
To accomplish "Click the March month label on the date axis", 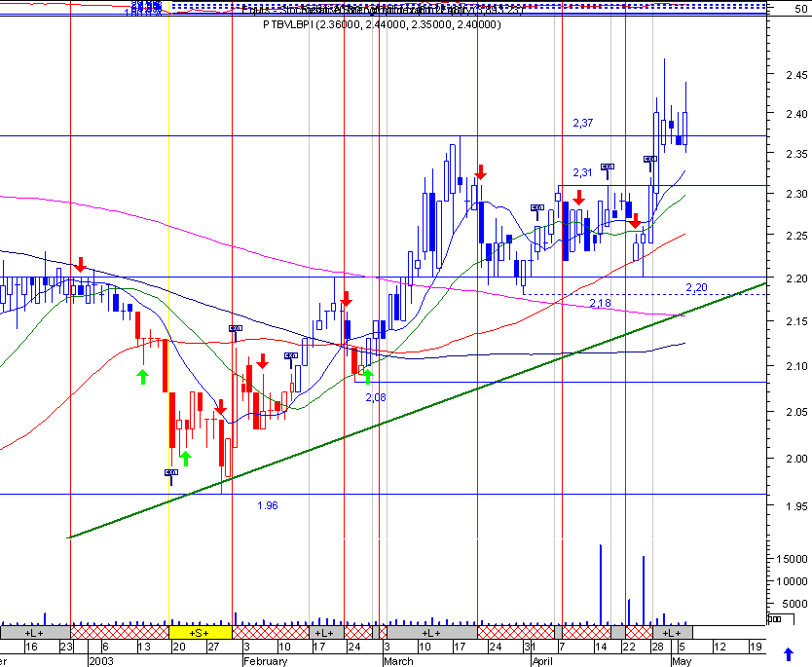I will pyautogui.click(x=398, y=661).
